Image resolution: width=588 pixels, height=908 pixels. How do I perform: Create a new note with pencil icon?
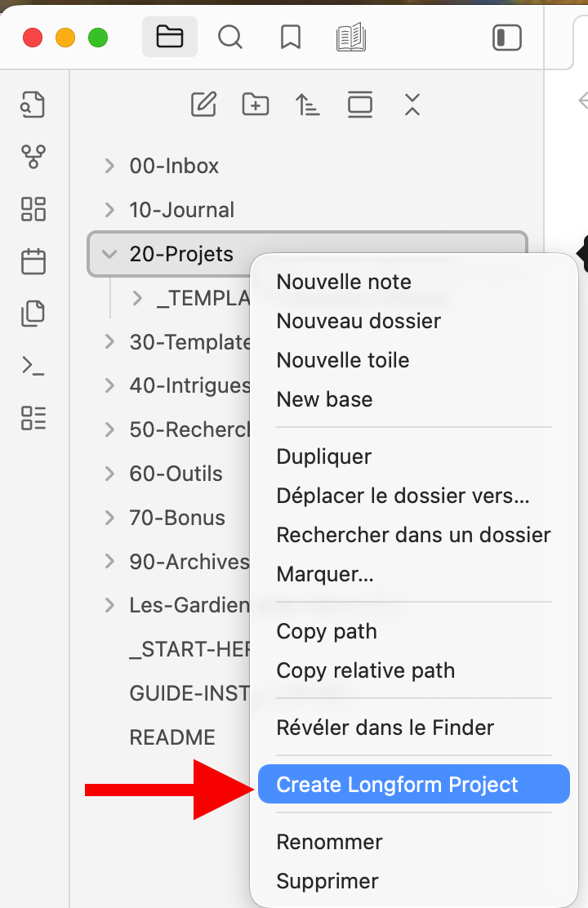coord(203,105)
